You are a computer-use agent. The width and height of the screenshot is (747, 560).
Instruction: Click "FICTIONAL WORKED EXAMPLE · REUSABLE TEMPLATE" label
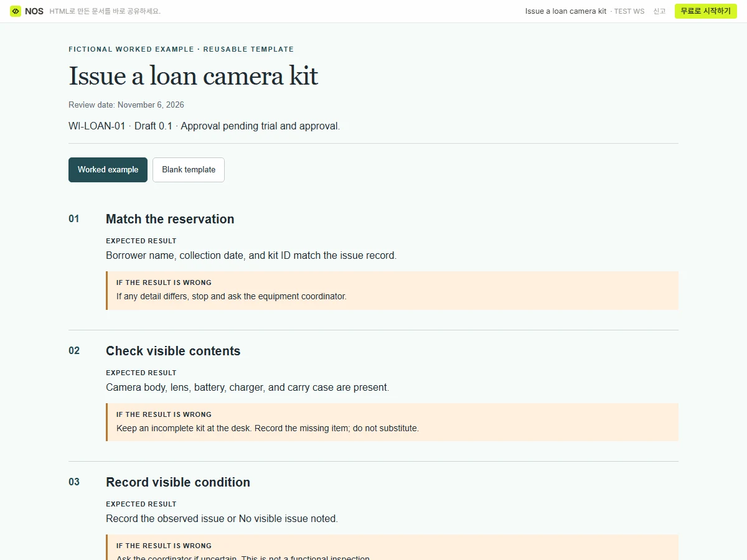(181, 49)
